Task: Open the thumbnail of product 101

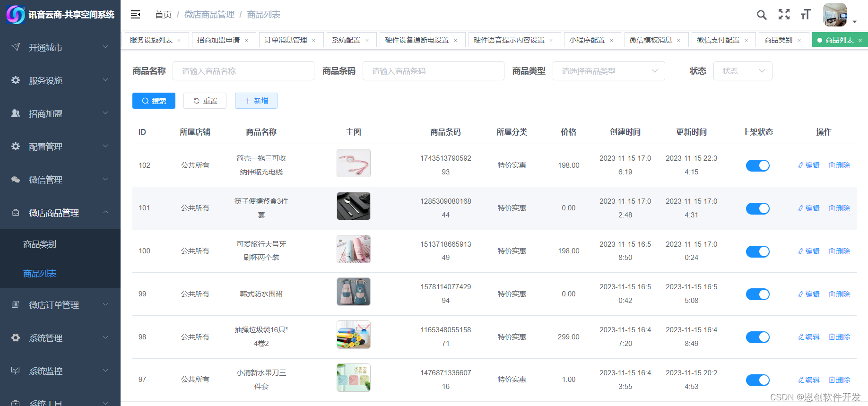Action: click(354, 206)
